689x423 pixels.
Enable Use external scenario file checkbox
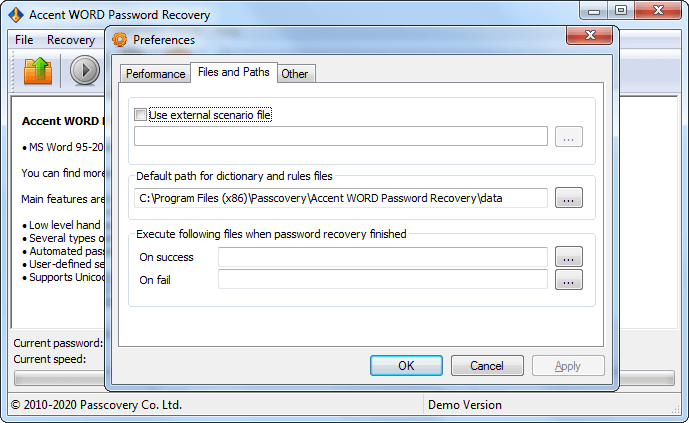[x=140, y=115]
